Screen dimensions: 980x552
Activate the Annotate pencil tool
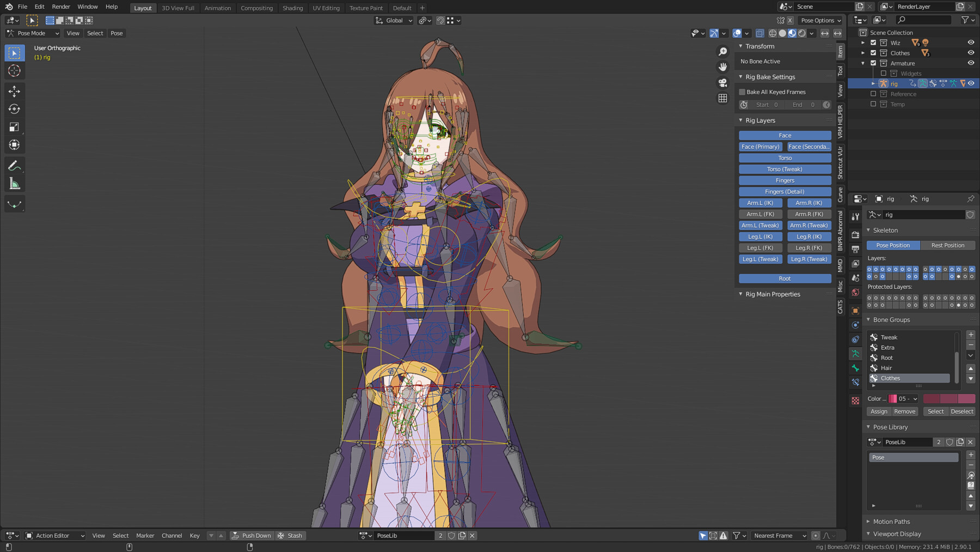click(14, 166)
